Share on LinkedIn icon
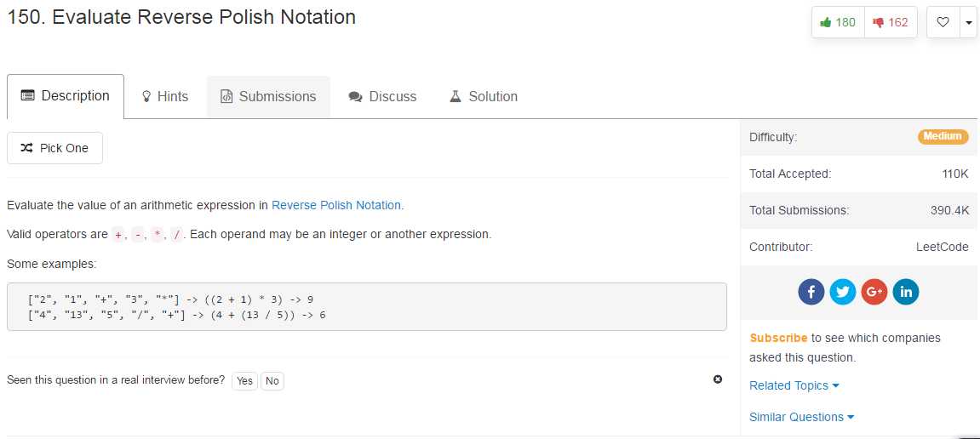The image size is (980, 439). 906,292
